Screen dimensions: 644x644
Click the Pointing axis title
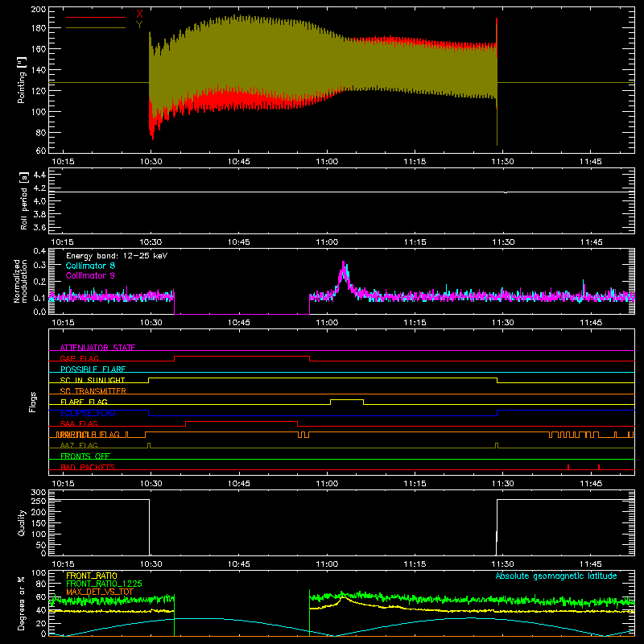22,80
